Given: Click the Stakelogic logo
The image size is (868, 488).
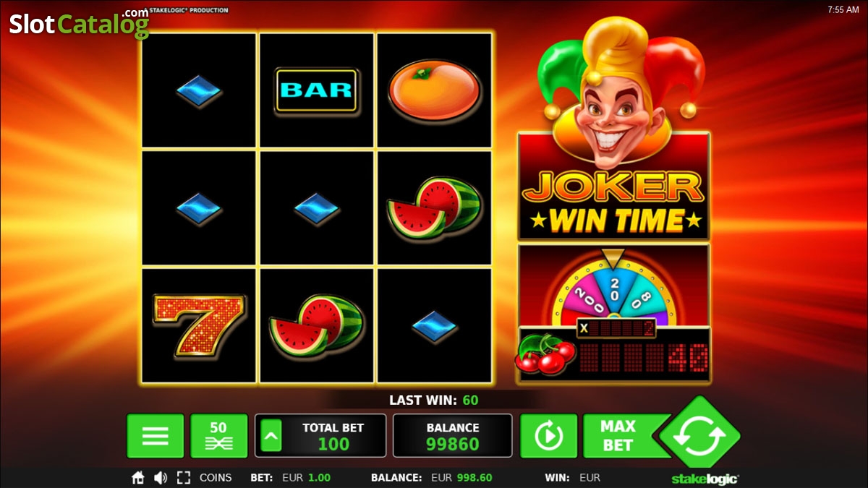Looking at the screenshot, I should [x=703, y=478].
